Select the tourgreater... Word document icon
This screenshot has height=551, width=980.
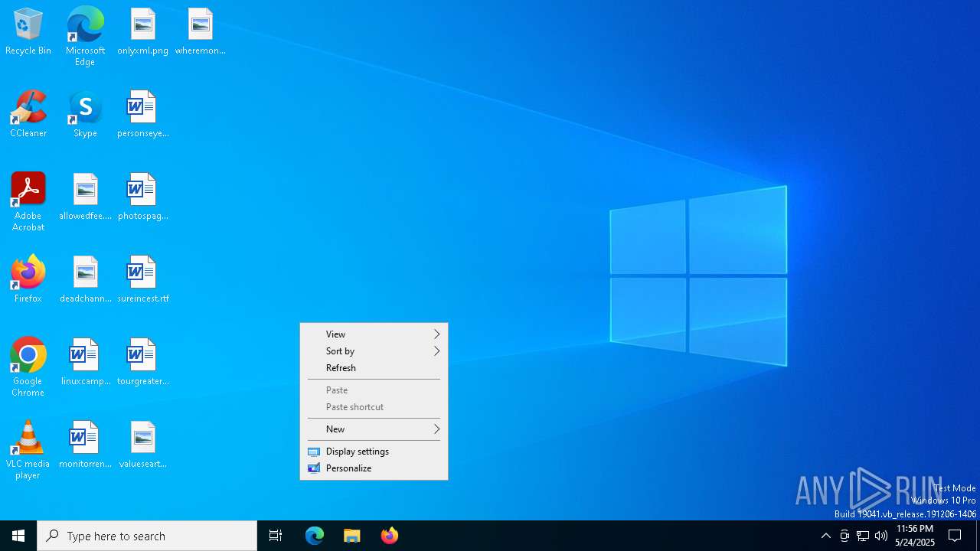tap(142, 363)
